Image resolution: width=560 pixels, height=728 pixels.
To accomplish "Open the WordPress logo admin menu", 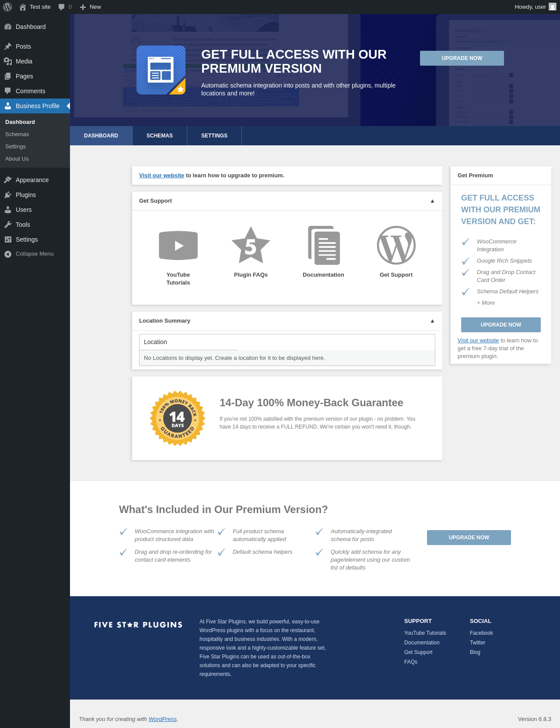I will tap(7, 7).
